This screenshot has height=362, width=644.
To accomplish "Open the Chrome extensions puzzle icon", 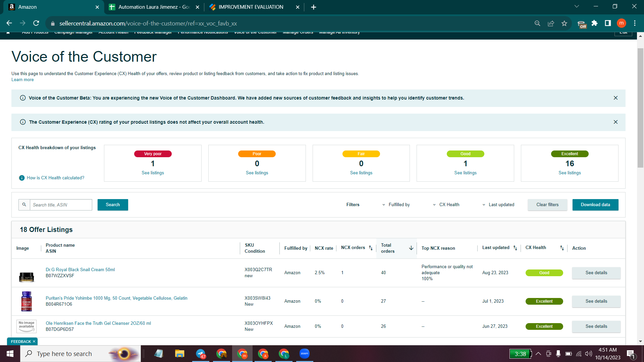I will 594,23.
